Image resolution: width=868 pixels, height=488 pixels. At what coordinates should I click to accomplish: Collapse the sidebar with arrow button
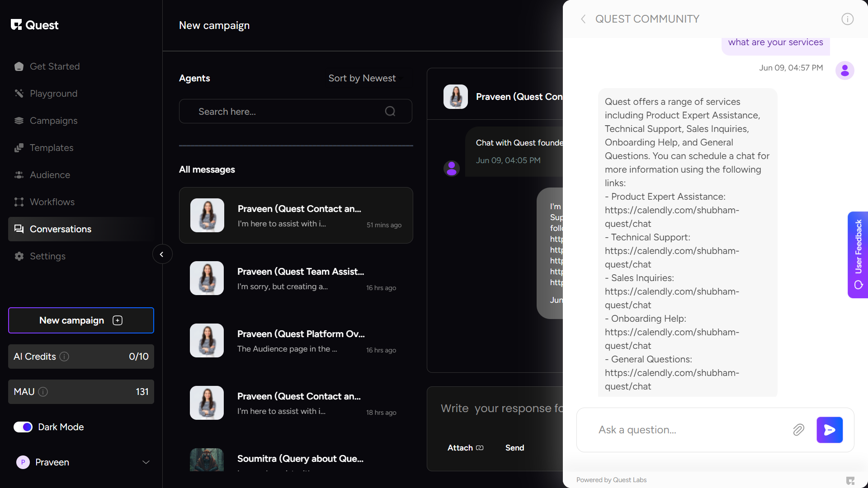click(162, 254)
